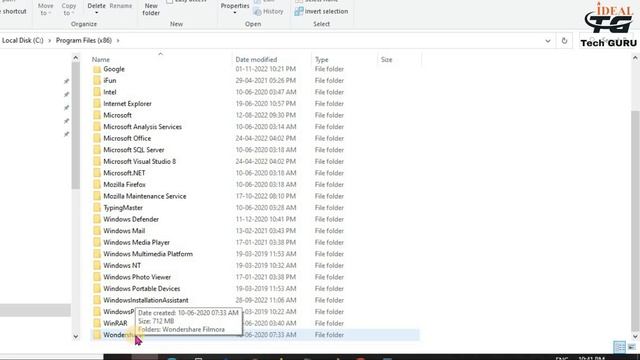Open the address bar history dropdown
640x360 pixels.
point(548,41)
